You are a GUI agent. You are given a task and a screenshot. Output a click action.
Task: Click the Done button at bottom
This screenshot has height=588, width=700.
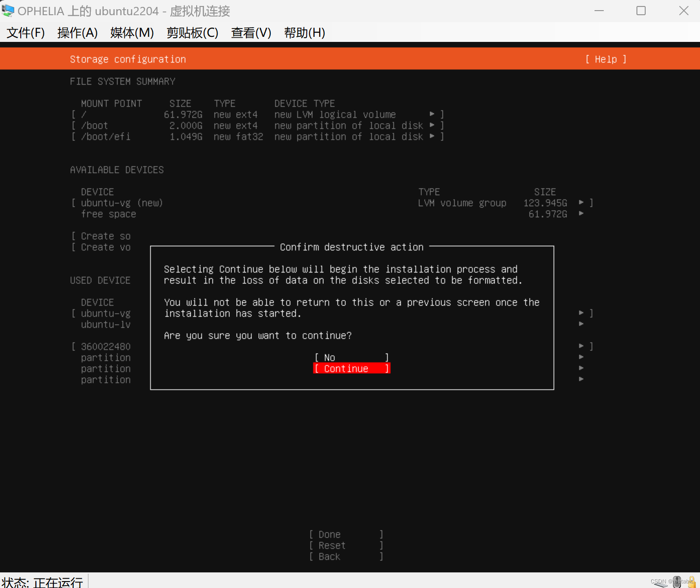[x=346, y=534]
